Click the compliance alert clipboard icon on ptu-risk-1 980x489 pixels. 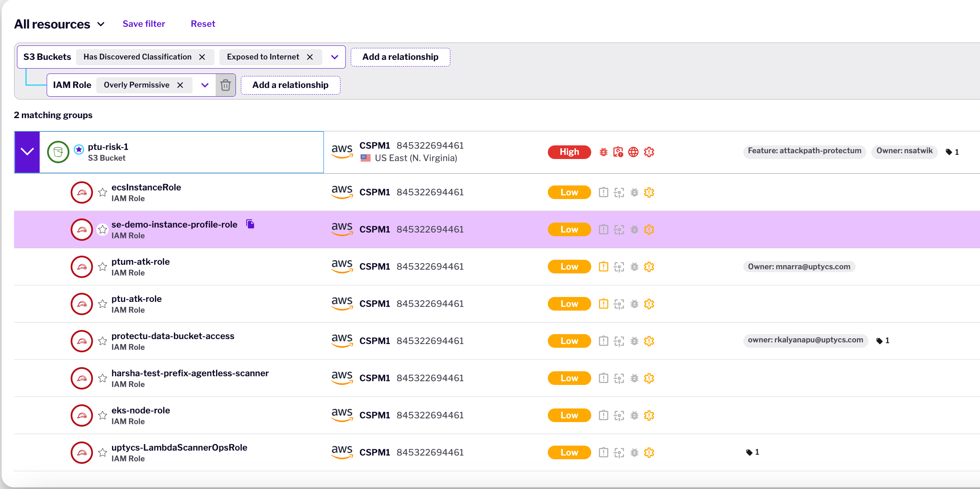(618, 152)
